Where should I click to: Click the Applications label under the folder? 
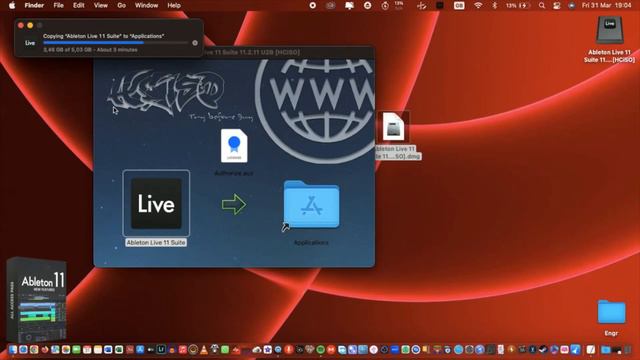[x=311, y=242]
